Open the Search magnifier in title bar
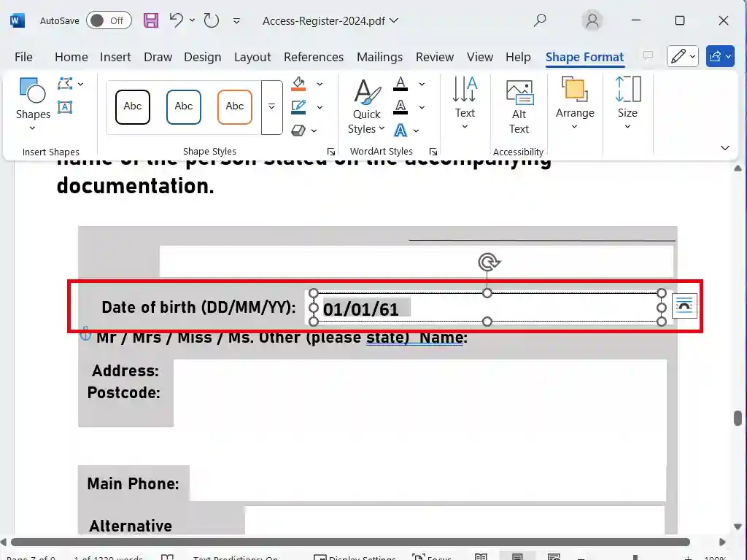This screenshot has width=747, height=560. 540,20
